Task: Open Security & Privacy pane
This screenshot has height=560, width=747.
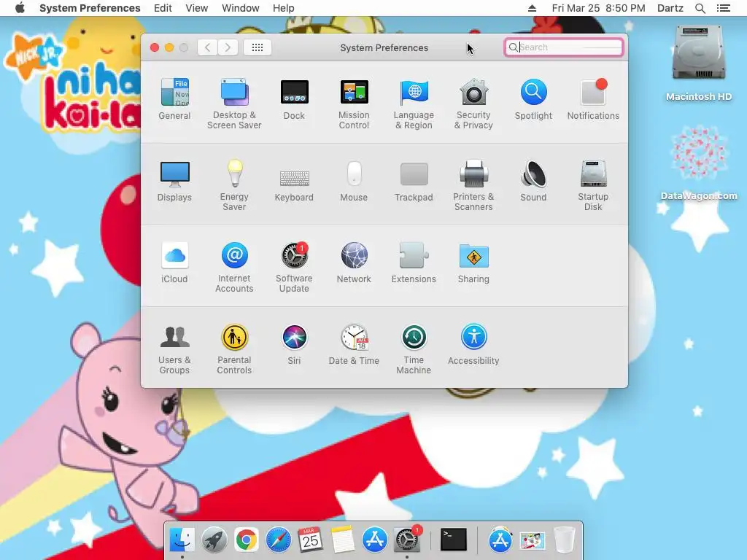Action: click(x=473, y=104)
